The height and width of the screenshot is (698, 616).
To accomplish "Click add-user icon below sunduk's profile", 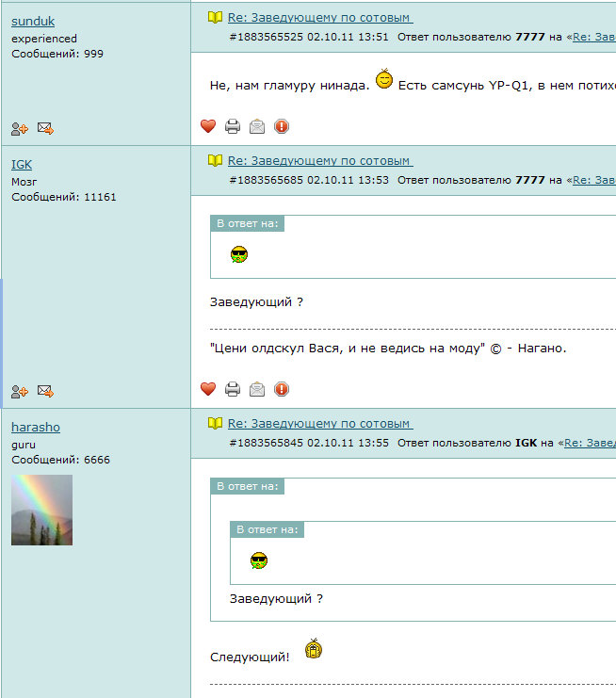I will pos(20,128).
